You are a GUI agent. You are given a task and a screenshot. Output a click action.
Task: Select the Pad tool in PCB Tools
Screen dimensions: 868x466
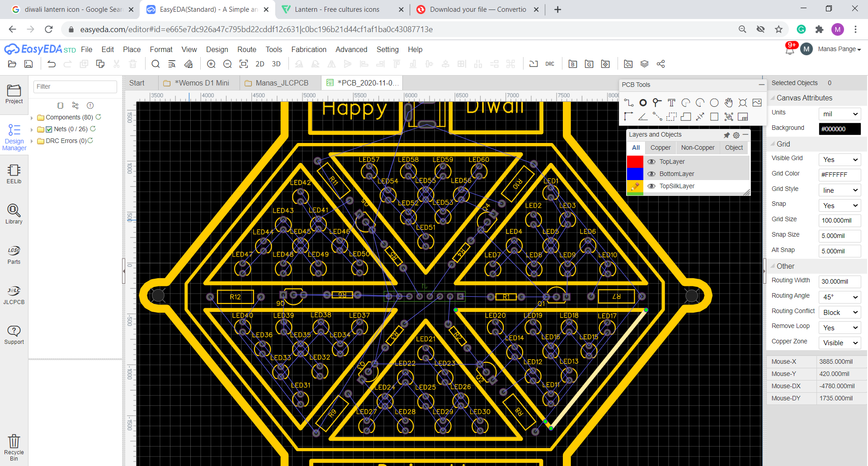[643, 103]
